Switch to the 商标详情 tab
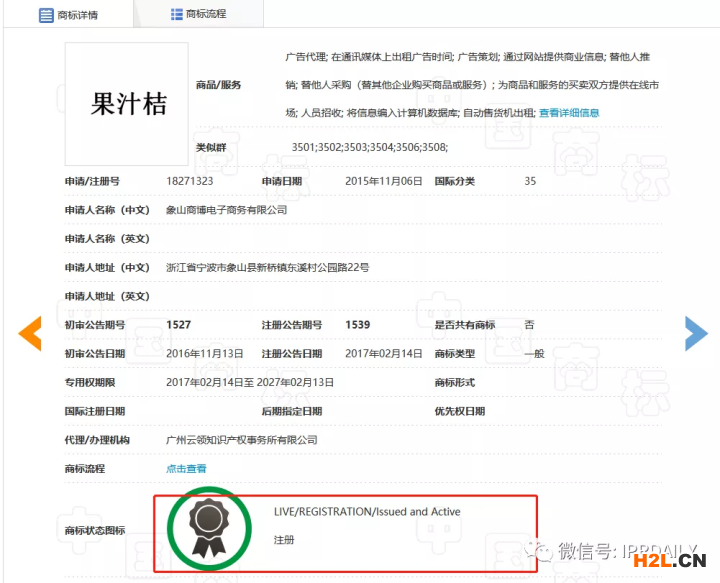The image size is (720, 583). point(82,15)
